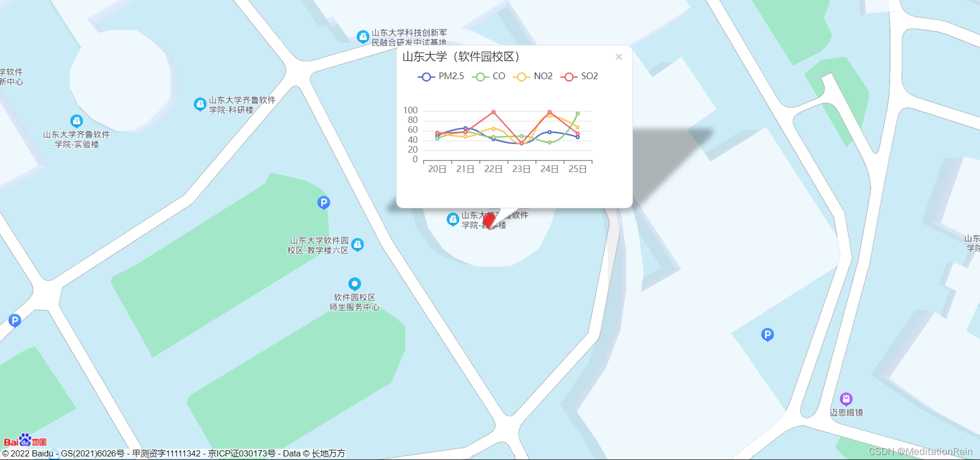
Task: Click the 迈恩眼镜 shop icon
Action: pos(846,399)
